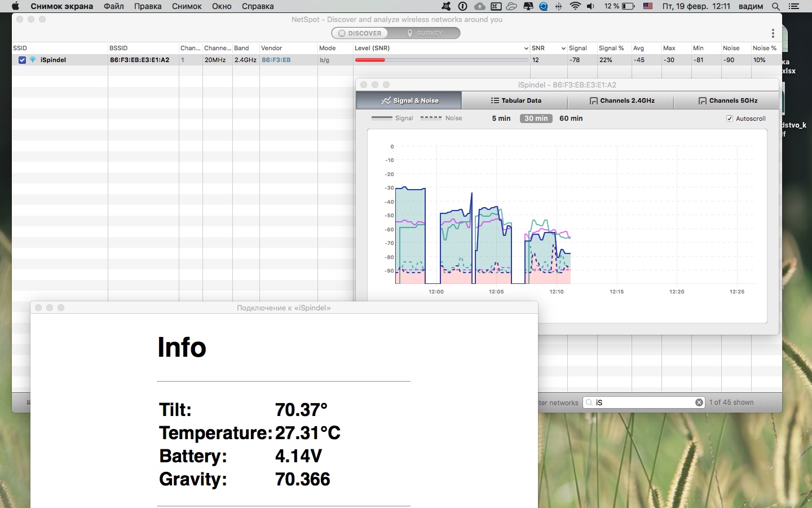Open the SNR column dropdown arrow
The width and height of the screenshot is (812, 508).
click(x=563, y=49)
